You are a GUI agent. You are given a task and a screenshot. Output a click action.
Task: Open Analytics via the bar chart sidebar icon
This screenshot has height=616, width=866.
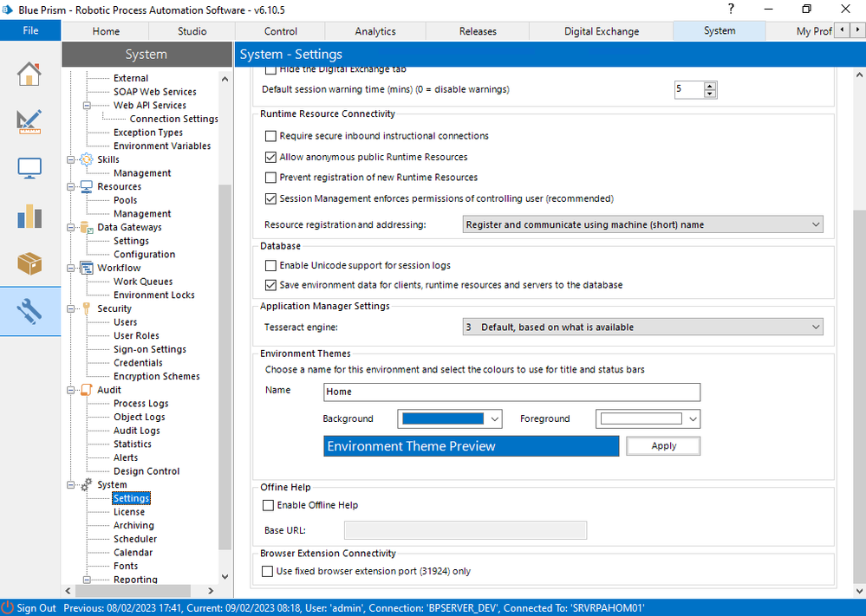pyautogui.click(x=29, y=216)
